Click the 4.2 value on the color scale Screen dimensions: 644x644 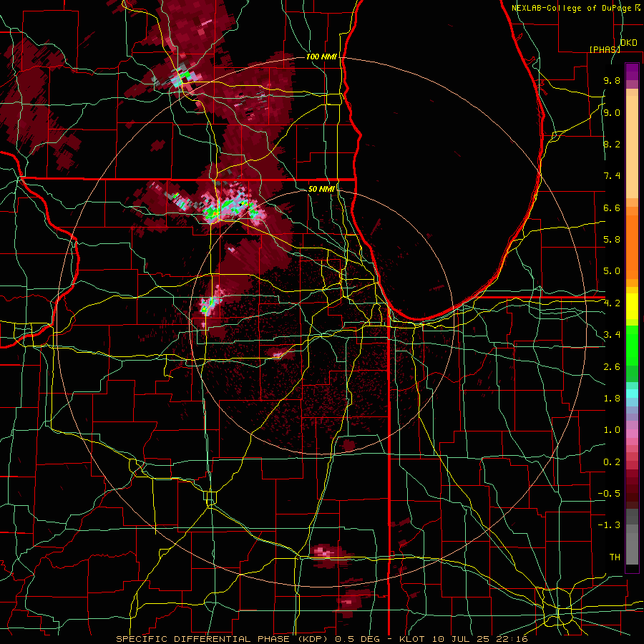(x=612, y=303)
